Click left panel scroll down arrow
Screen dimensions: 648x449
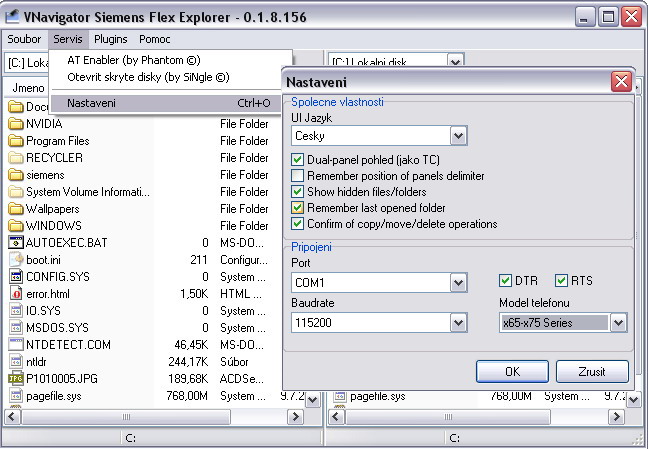312,399
